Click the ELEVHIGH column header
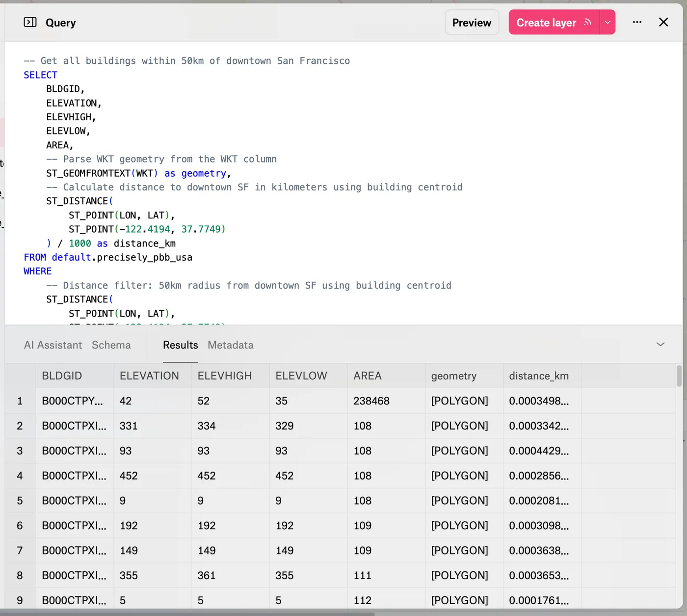This screenshot has height=616, width=687. 231,376
